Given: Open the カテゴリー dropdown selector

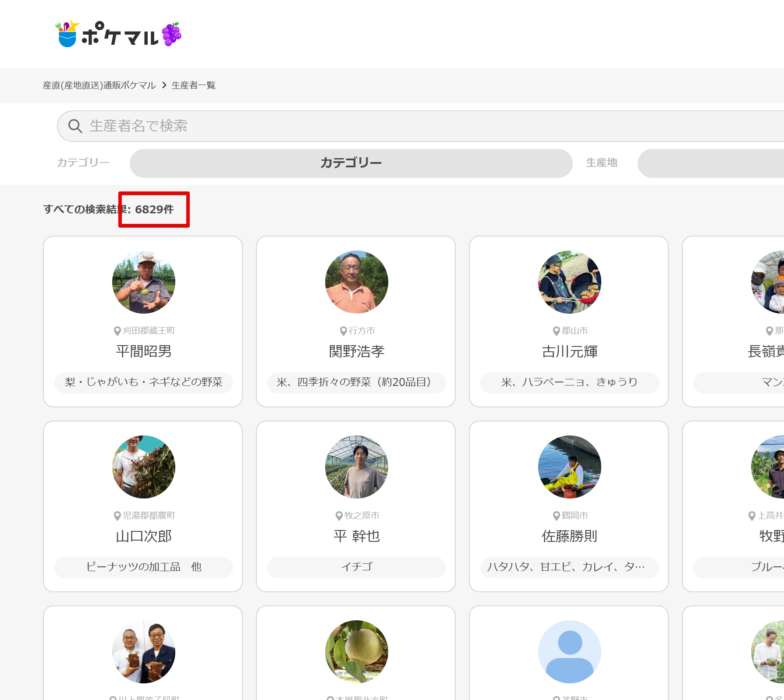Looking at the screenshot, I should [x=351, y=163].
